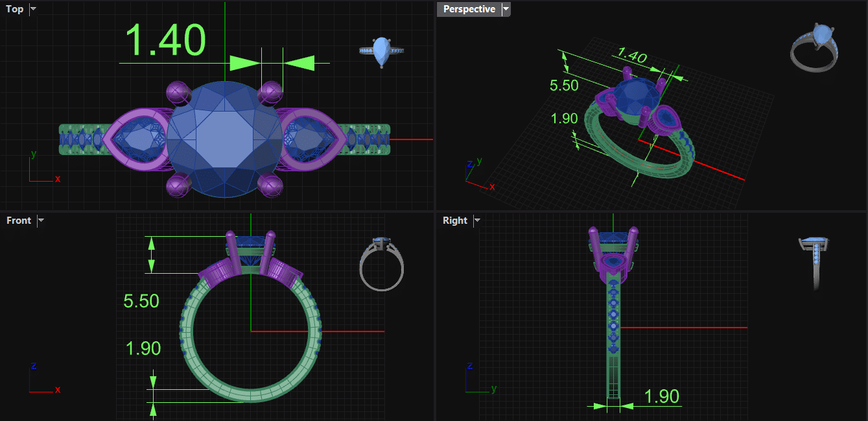This screenshot has height=421, width=868.
Task: Click the rendered ring preview in Perspective viewport
Action: click(x=816, y=47)
